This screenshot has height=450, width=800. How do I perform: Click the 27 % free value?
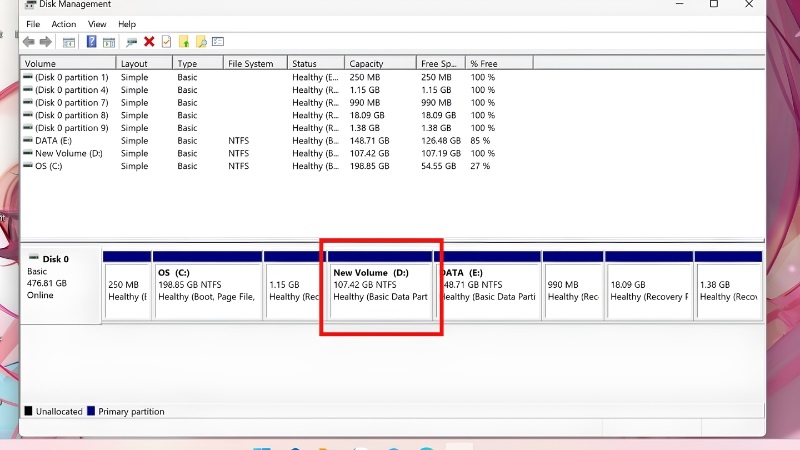(480, 166)
